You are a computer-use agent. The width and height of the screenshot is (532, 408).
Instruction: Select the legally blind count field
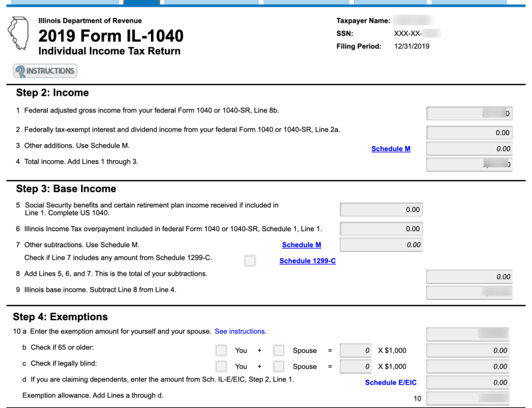click(356, 366)
